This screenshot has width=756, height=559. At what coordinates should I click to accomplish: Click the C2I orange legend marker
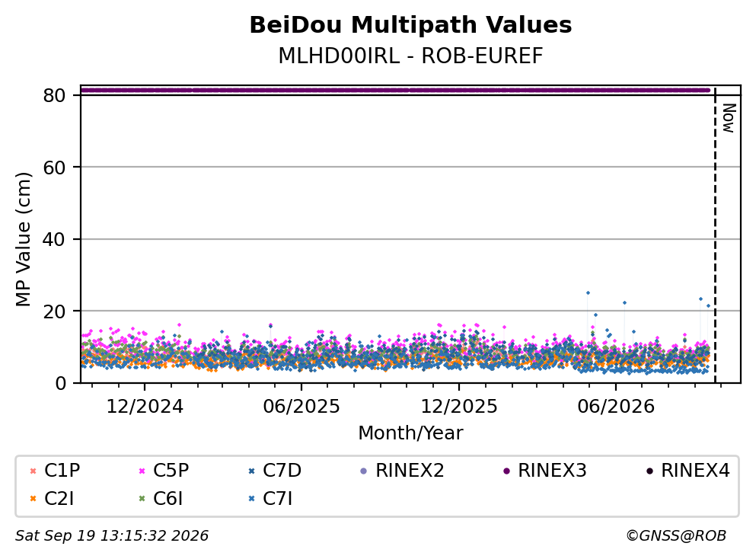[33, 499]
